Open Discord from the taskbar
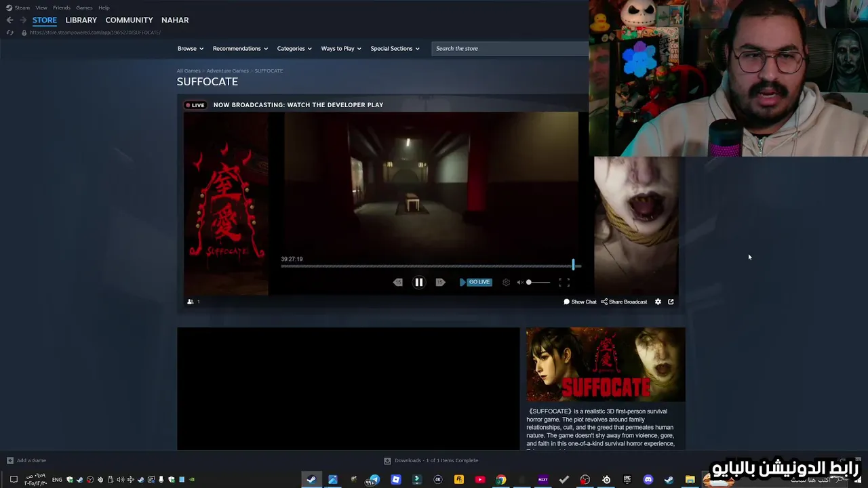This screenshot has width=868, height=488. pos(648,479)
